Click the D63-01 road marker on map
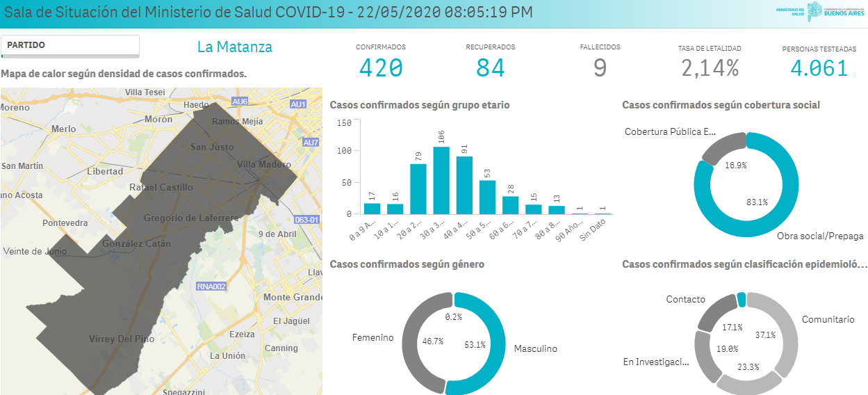The image size is (868, 395). point(307,220)
